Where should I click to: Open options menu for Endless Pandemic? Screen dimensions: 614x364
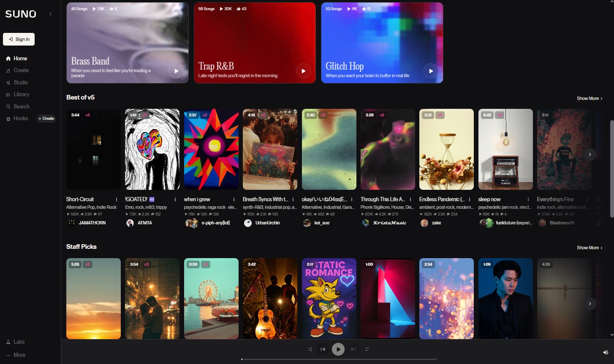click(x=470, y=200)
